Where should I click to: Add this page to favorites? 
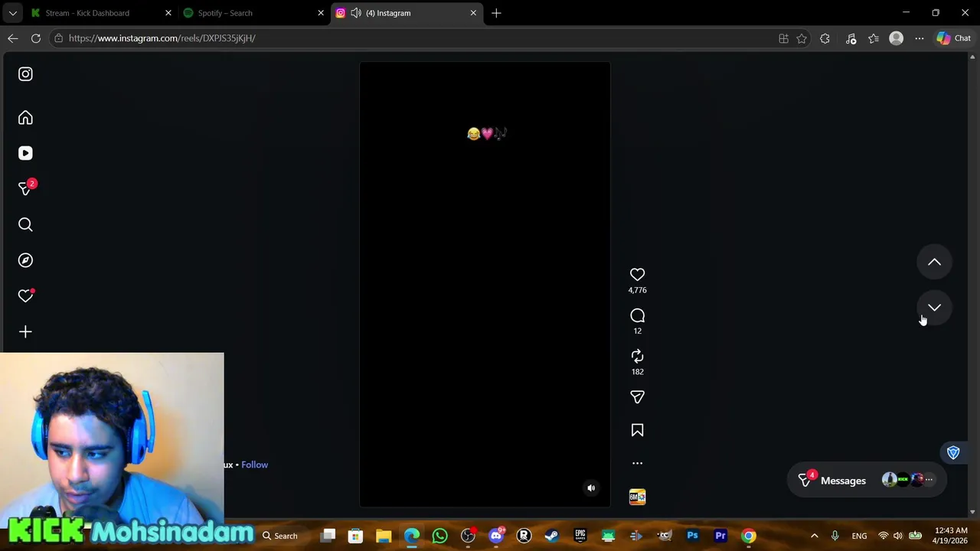coord(802,38)
